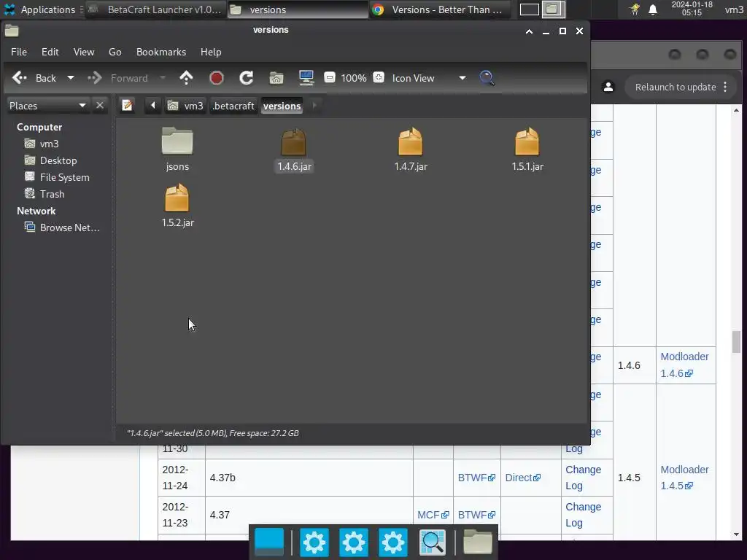The height and width of the screenshot is (560, 747).
Task: Zoom in with the plus button
Action: click(379, 77)
